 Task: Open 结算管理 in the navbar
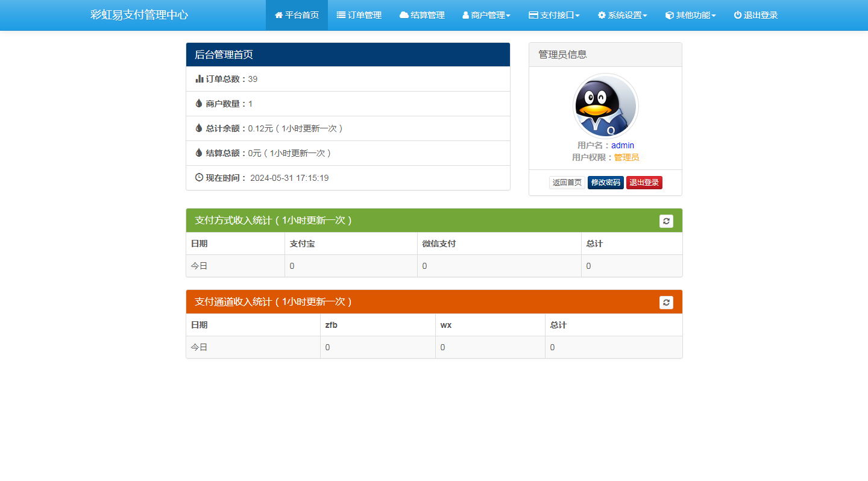click(422, 15)
